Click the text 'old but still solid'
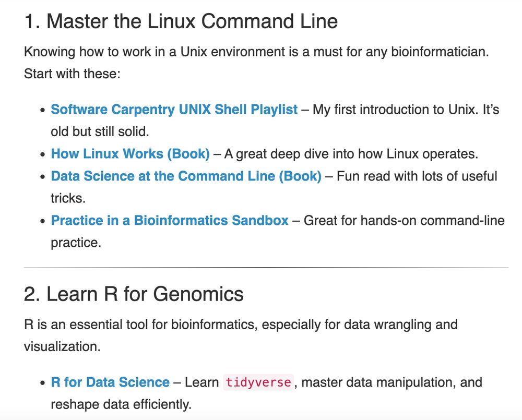This screenshot has height=420, width=522. click(100, 132)
